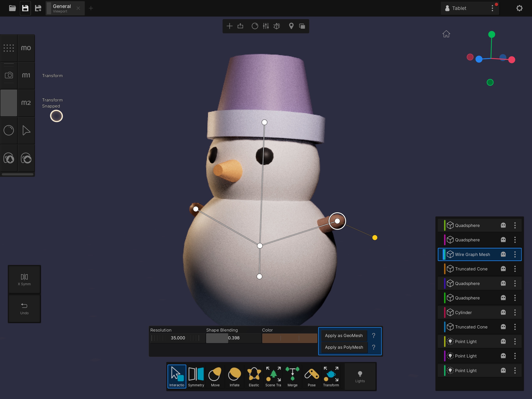
Task: Click the symmetry mirror icon in top toolbar
Action: [x=277, y=26]
